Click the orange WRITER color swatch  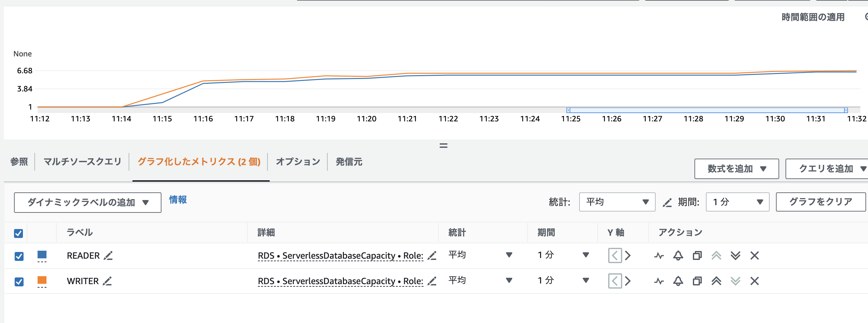coord(42,280)
